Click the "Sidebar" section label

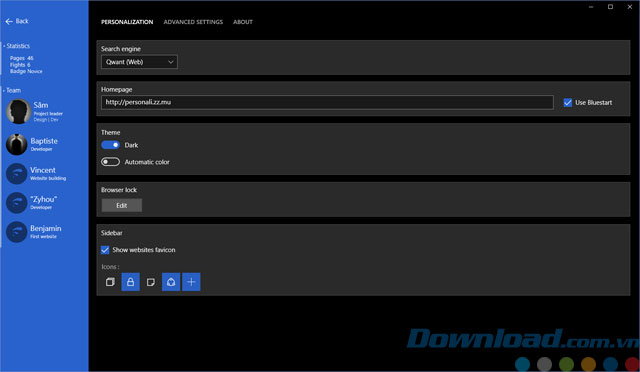coord(111,233)
